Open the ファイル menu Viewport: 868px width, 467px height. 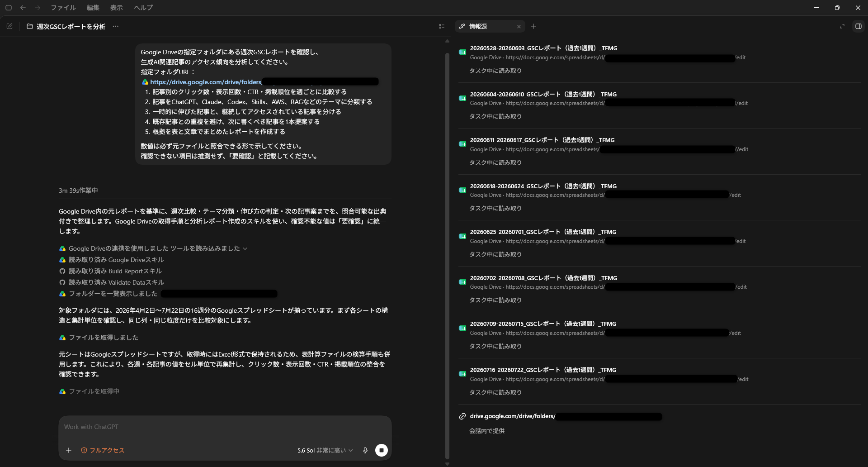point(63,8)
